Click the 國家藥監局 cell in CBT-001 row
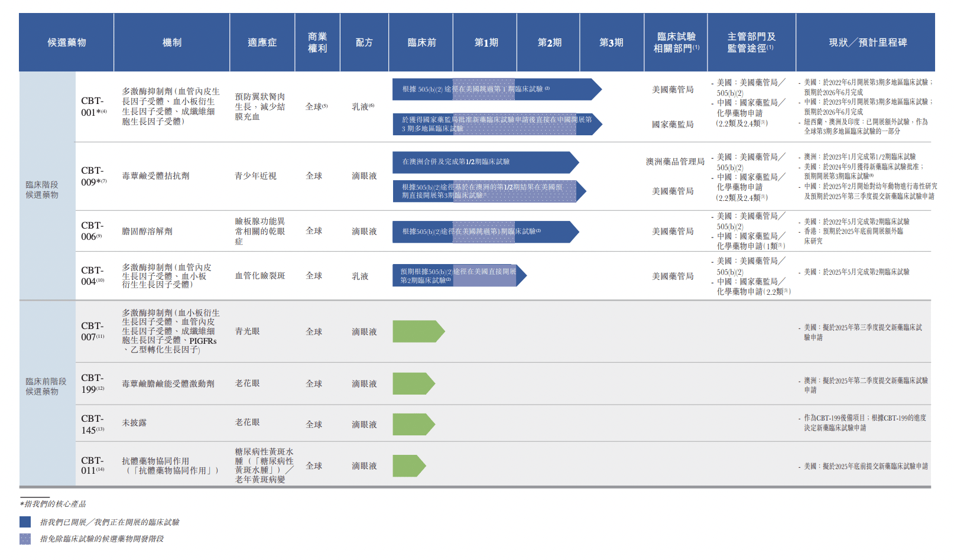The width and height of the screenshot is (954, 560). point(673,125)
